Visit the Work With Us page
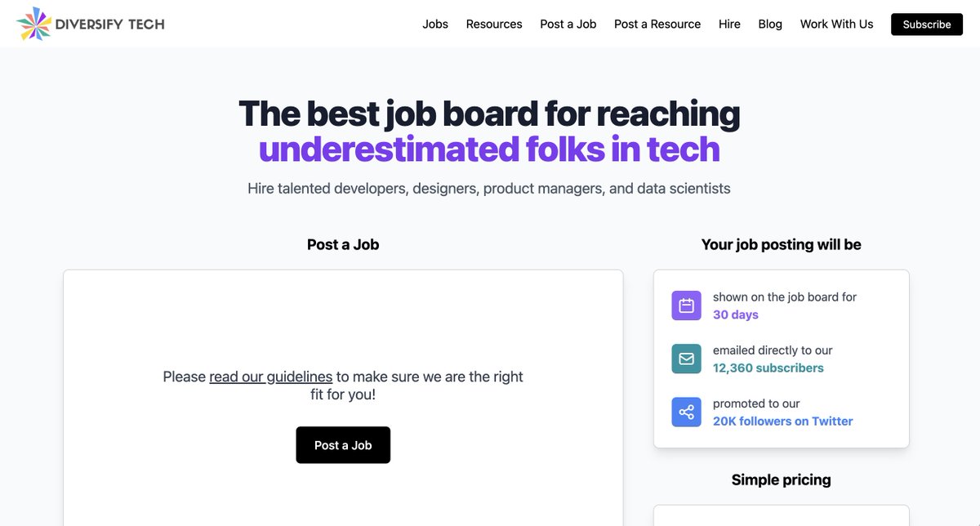Image resolution: width=980 pixels, height=526 pixels. (x=836, y=25)
